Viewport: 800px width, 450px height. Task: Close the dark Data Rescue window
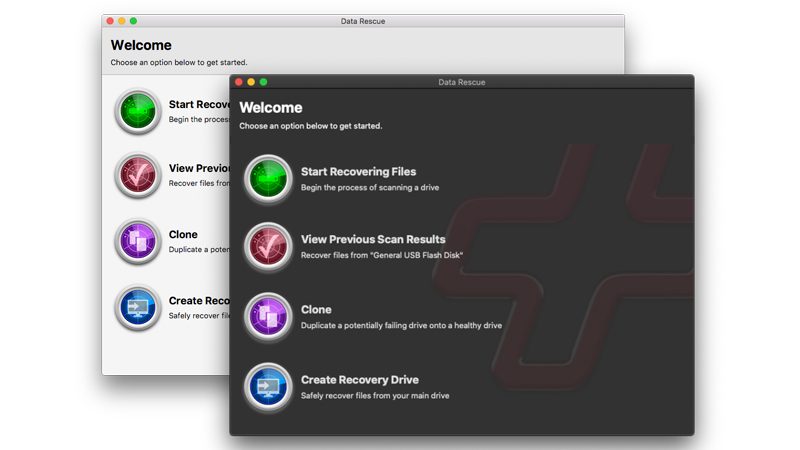click(239, 82)
